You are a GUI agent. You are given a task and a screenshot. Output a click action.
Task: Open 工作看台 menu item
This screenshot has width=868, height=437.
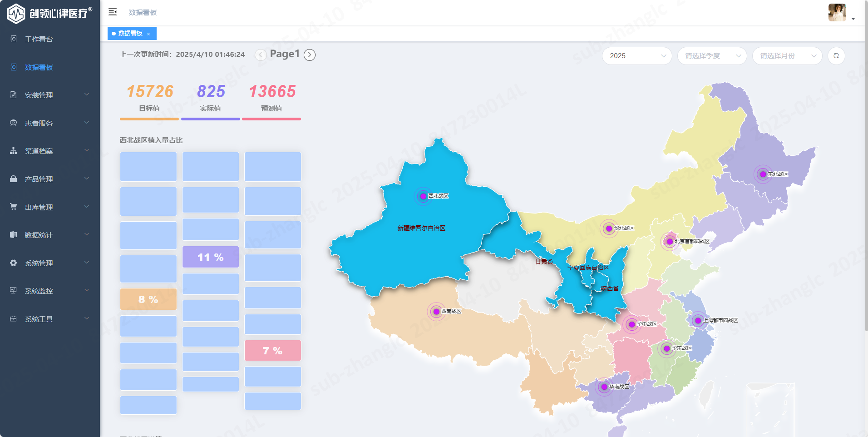click(x=50, y=40)
